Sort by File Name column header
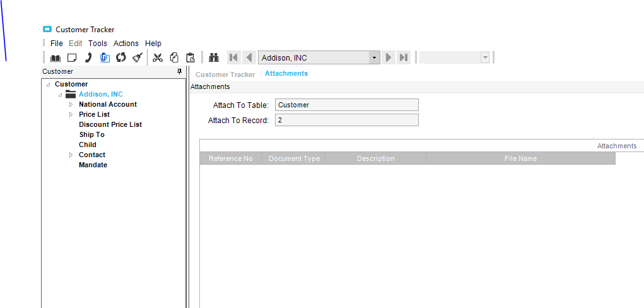 pos(521,158)
